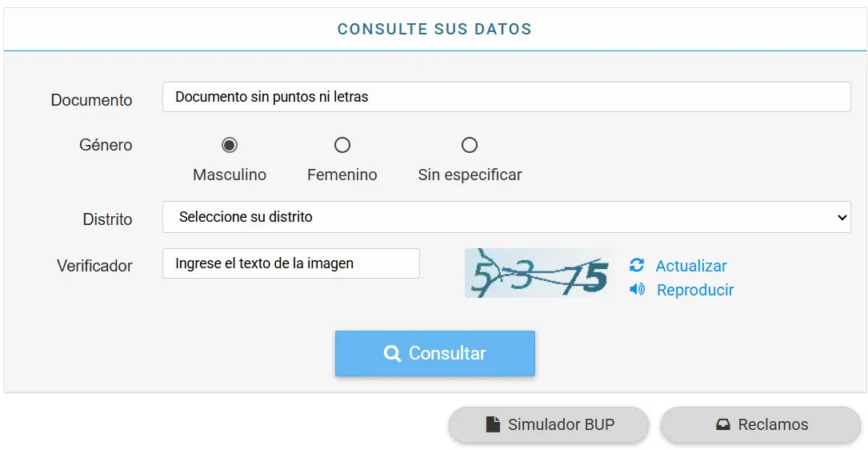Click the inbox icon on Reclamos button
868x450 pixels.
click(x=723, y=424)
